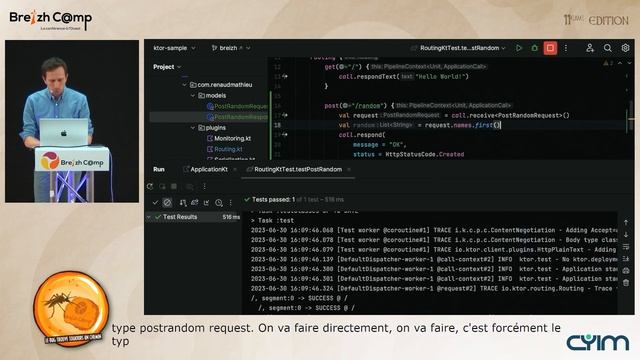The image size is (640, 360).
Task: Open test toolbar more options dots
Action: (x=231, y=202)
